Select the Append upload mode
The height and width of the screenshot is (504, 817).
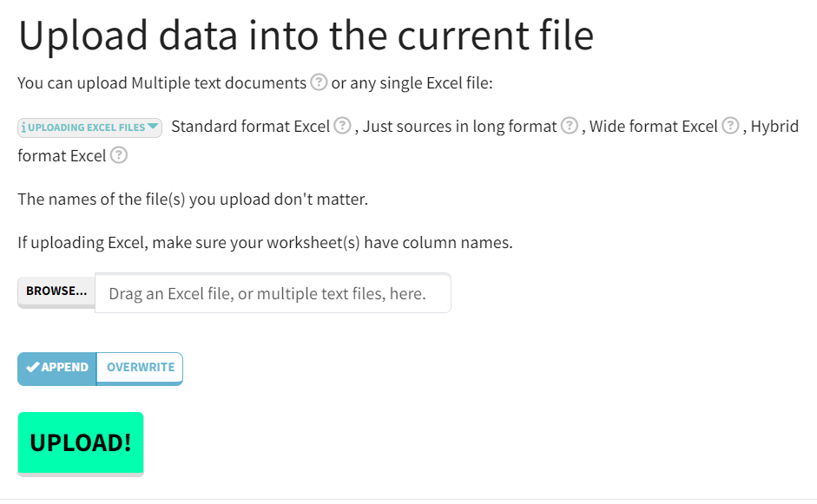(x=57, y=368)
